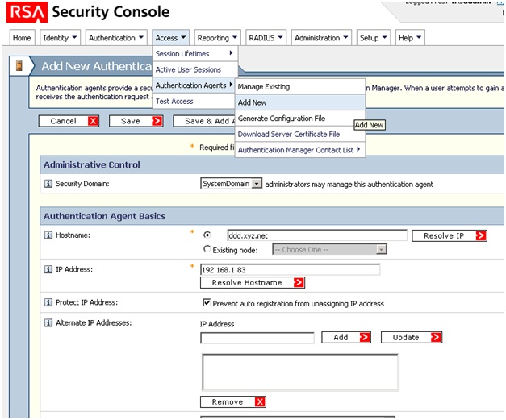This screenshot has width=506, height=420.
Task: Click the Cancel button
Action: [69, 121]
